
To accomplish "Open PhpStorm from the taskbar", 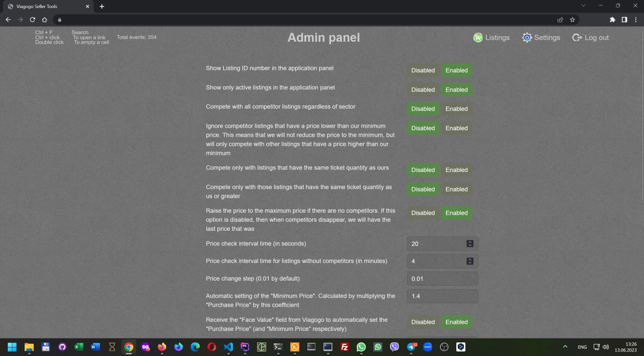I will 245,347.
